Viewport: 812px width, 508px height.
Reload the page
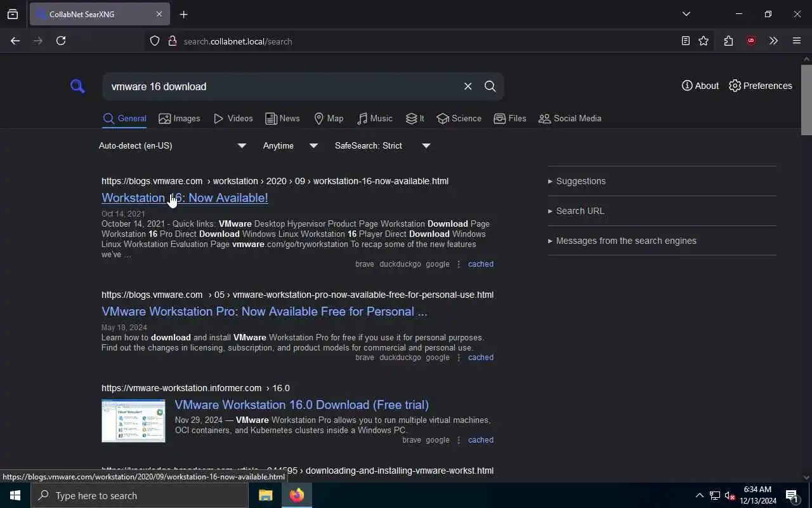(61, 41)
